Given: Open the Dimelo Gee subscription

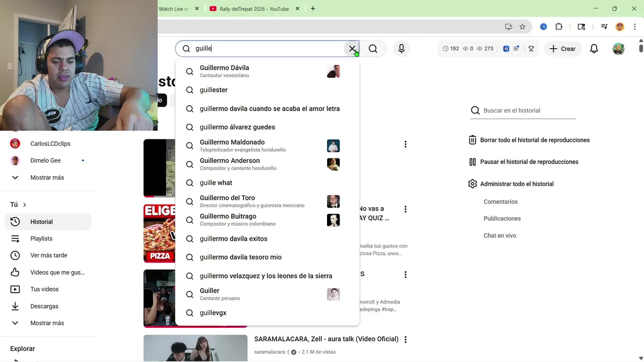Looking at the screenshot, I should (x=48, y=161).
